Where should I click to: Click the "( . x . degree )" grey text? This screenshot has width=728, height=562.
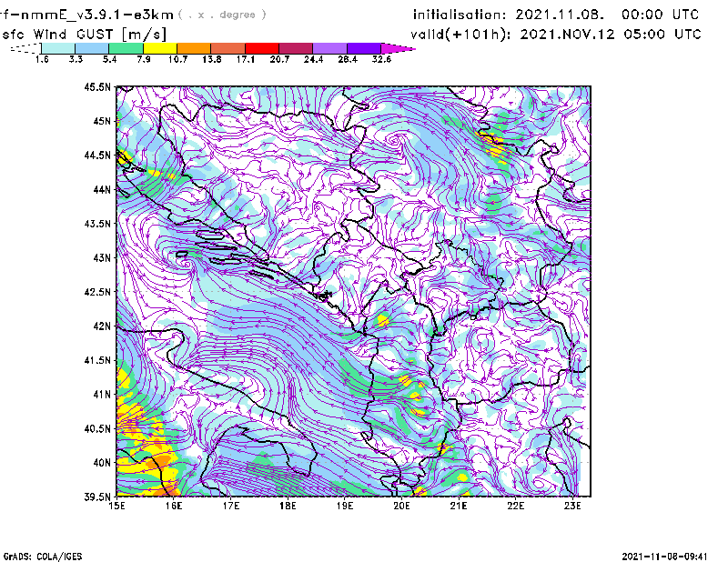tap(222, 15)
